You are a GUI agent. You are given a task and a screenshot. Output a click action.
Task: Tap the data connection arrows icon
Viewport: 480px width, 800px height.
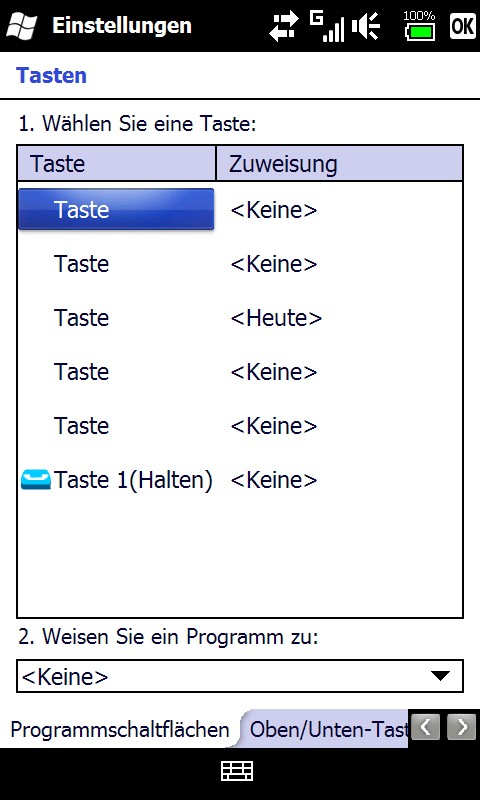click(x=285, y=27)
